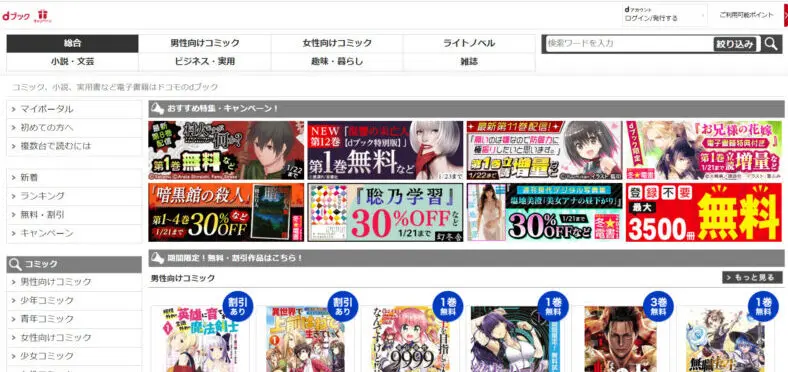
Task: Open マイポータル in the sidebar
Action: [74, 109]
